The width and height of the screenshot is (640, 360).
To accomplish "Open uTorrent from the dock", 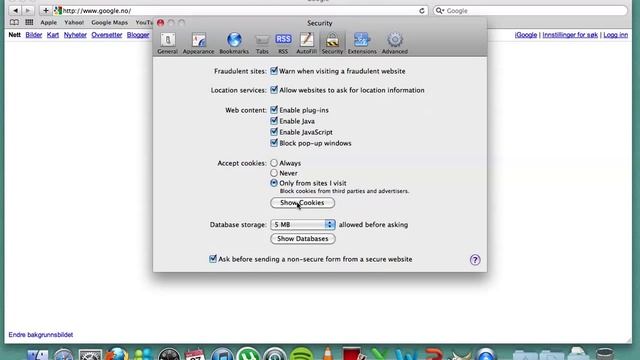I will pyautogui.click(x=248, y=354).
